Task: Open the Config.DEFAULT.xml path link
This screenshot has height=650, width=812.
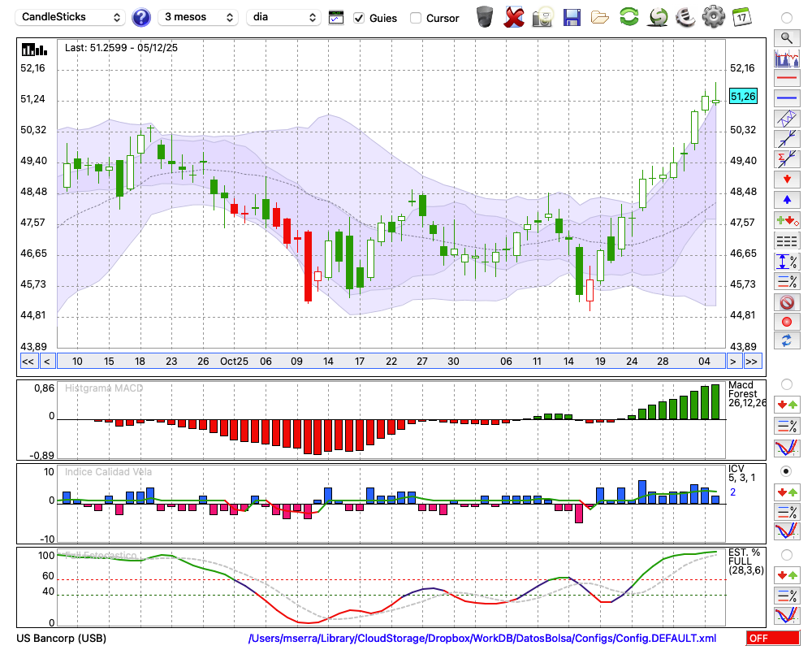Action: [x=482, y=638]
